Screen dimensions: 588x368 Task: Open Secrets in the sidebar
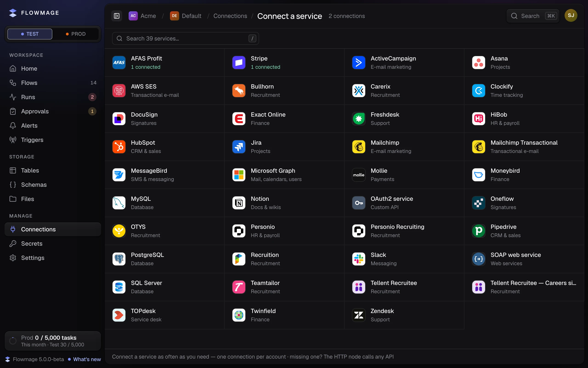(53, 244)
